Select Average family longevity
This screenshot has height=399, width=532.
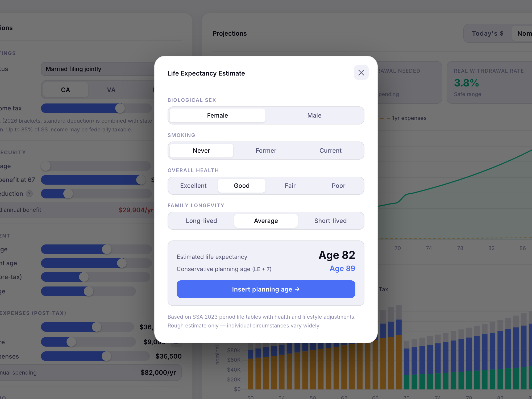[x=266, y=221]
